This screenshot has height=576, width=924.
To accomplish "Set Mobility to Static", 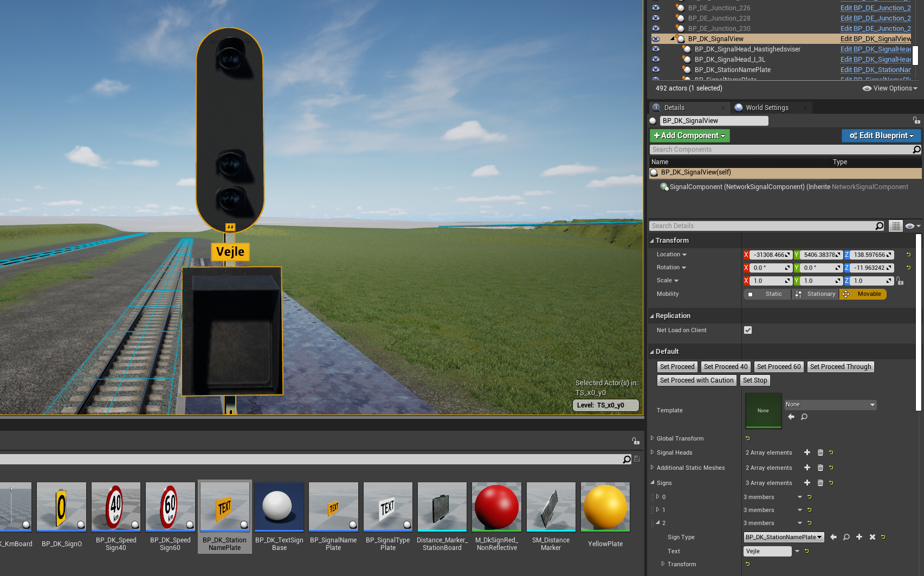I will [767, 294].
